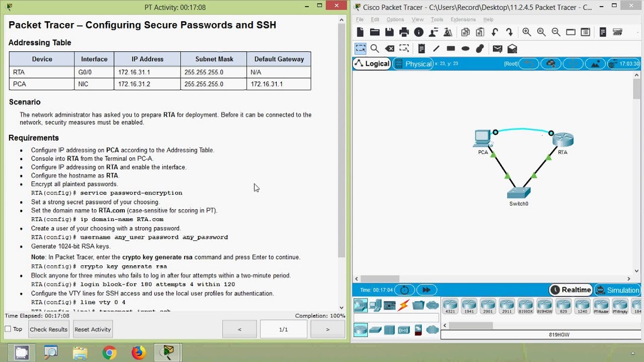Reset the workspace zoom
This screenshot has height=362, width=644.
coord(541,32)
